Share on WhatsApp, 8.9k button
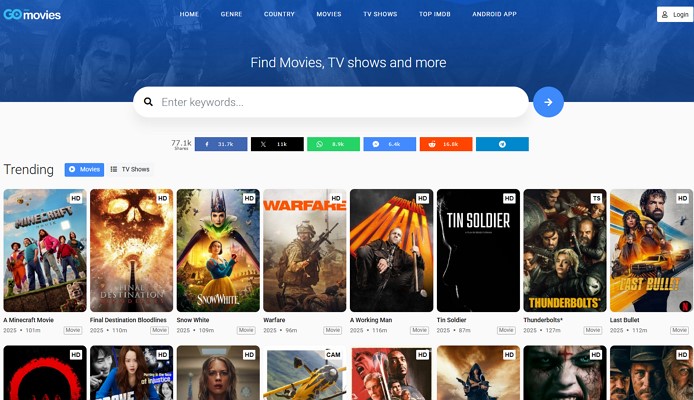Image resolution: width=694 pixels, height=400 pixels. pos(333,144)
